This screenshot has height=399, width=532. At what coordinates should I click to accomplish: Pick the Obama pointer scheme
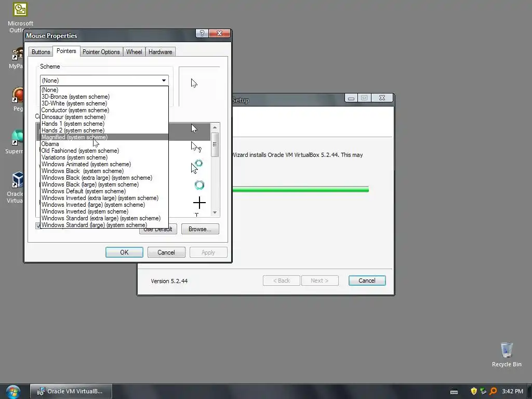[x=104, y=144]
